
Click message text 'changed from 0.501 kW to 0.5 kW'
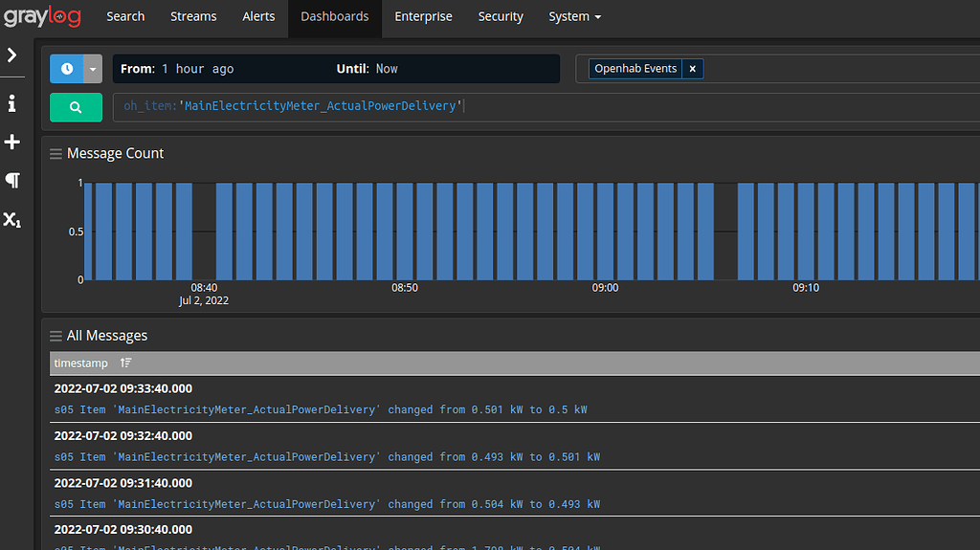pyautogui.click(x=487, y=410)
